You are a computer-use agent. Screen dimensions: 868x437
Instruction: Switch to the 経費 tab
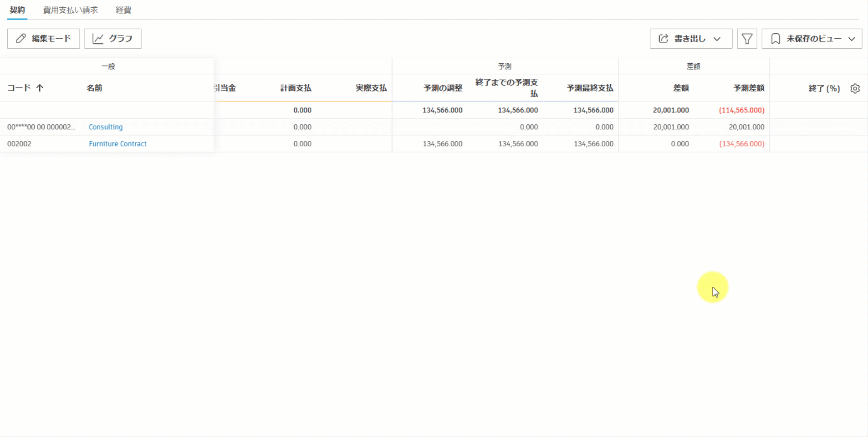pos(123,10)
